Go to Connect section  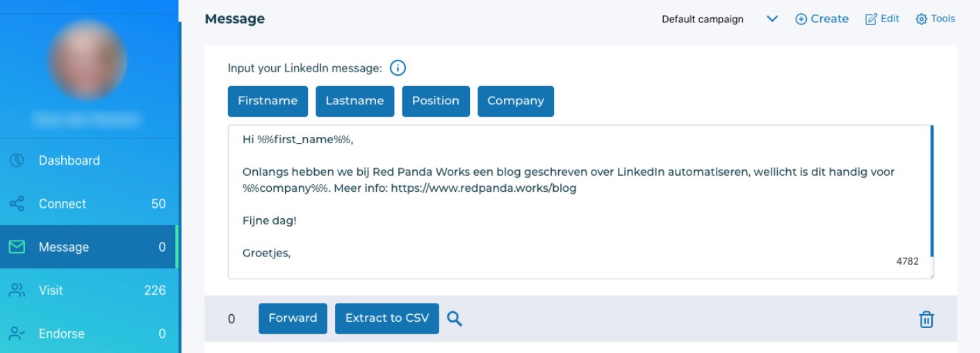(x=89, y=204)
